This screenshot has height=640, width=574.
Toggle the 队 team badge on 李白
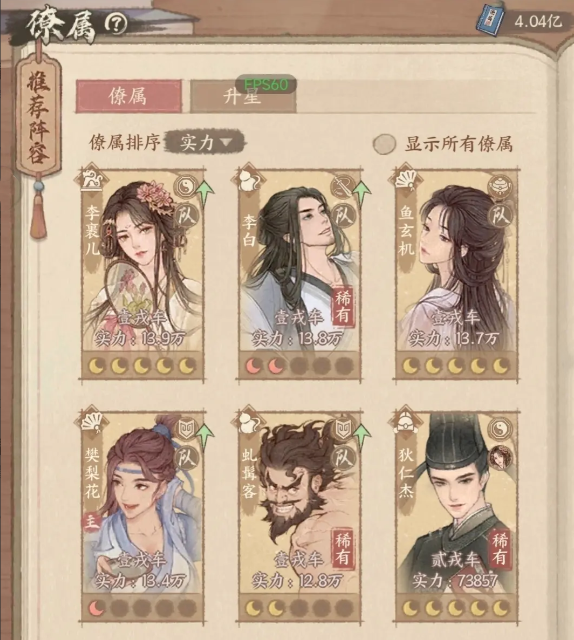343,215
